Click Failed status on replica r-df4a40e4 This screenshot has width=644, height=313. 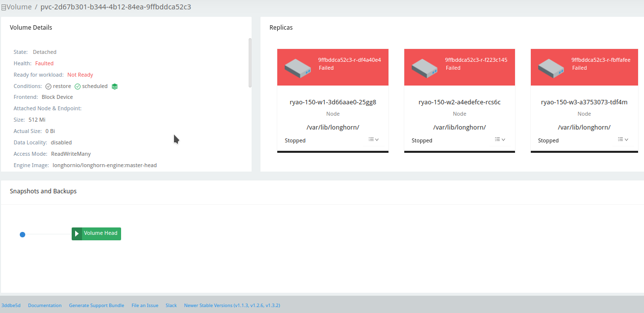click(x=326, y=68)
